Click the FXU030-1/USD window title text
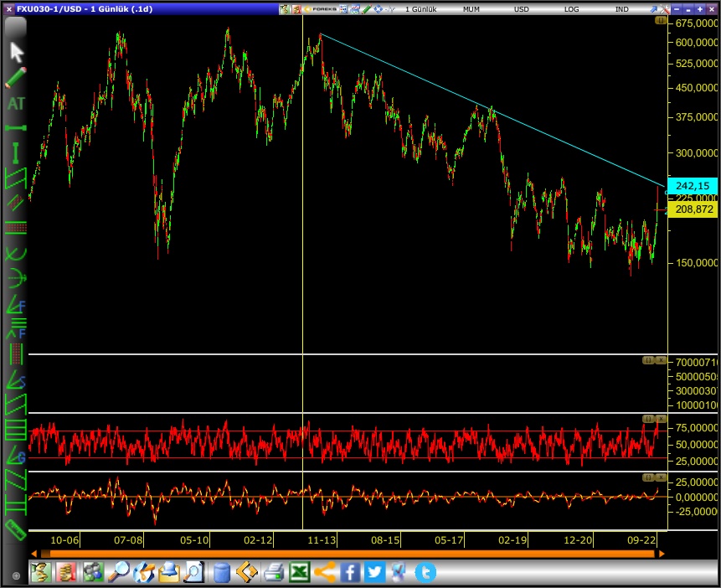Screen dimensions: 721x588 (85, 8)
